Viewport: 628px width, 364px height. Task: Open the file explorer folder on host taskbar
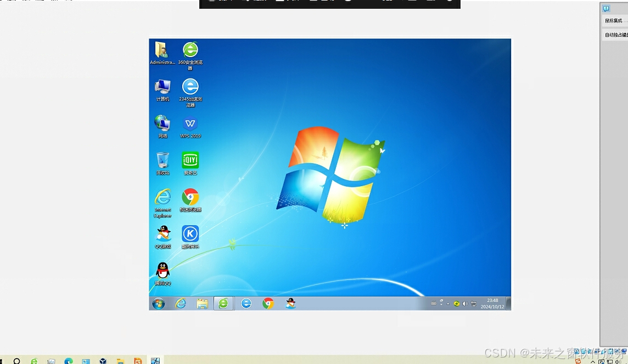click(x=120, y=361)
